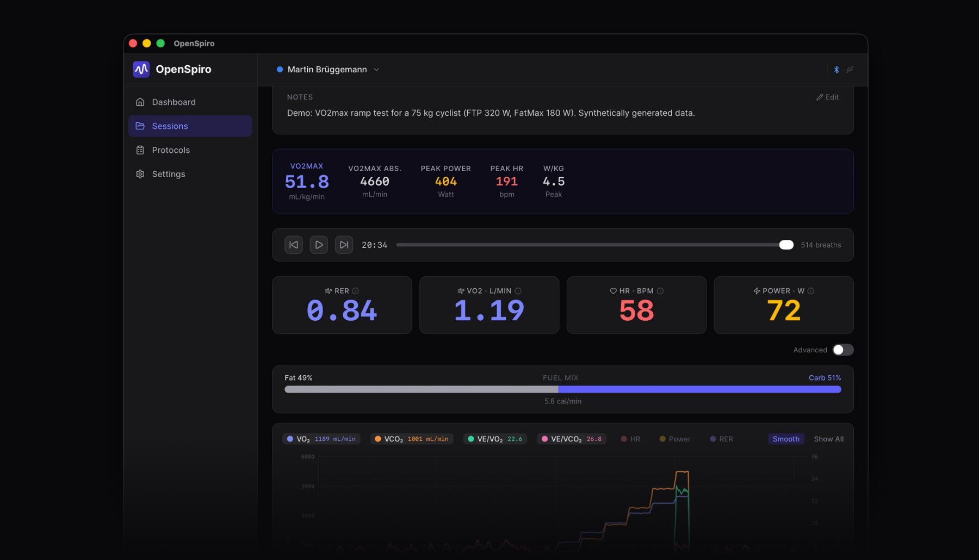Click Show All chart series
Image resolution: width=979 pixels, height=560 pixels.
point(829,439)
